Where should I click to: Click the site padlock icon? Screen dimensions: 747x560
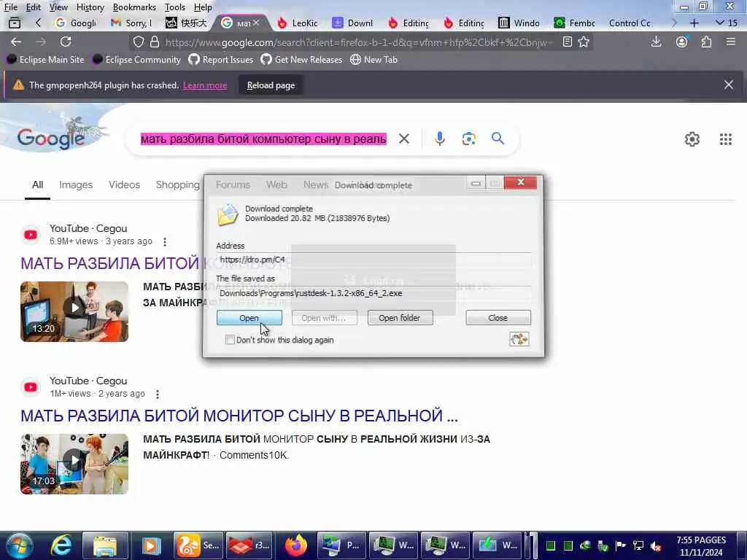(155, 42)
